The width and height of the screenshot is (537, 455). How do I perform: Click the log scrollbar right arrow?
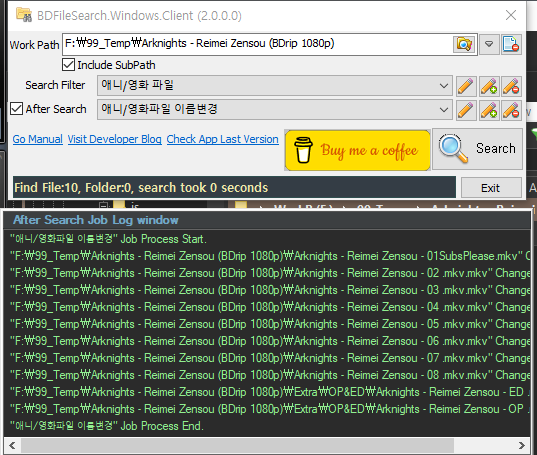click(522, 445)
